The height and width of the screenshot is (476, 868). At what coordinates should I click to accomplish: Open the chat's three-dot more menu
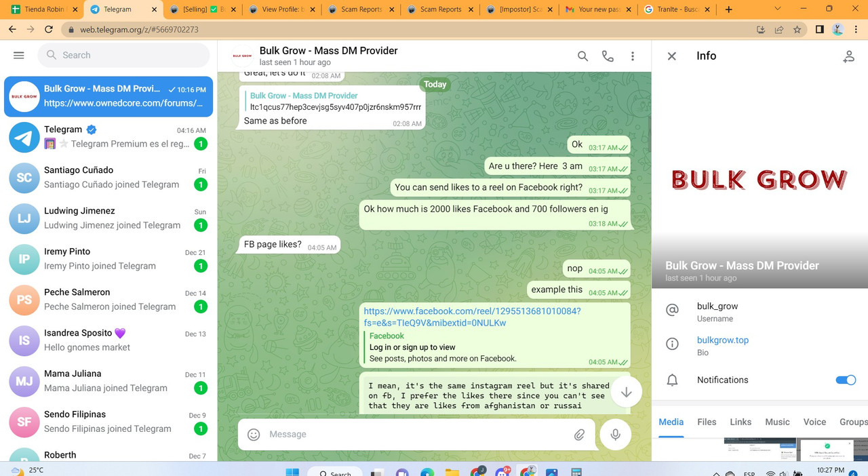[x=633, y=56]
